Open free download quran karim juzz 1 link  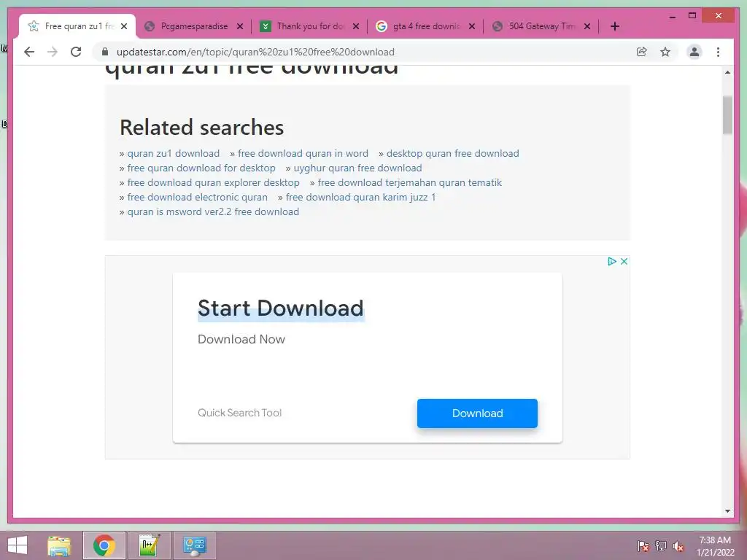coord(360,197)
